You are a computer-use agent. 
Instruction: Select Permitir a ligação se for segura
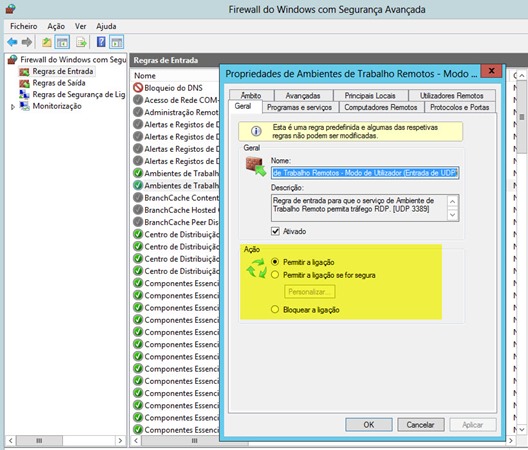coord(275,275)
